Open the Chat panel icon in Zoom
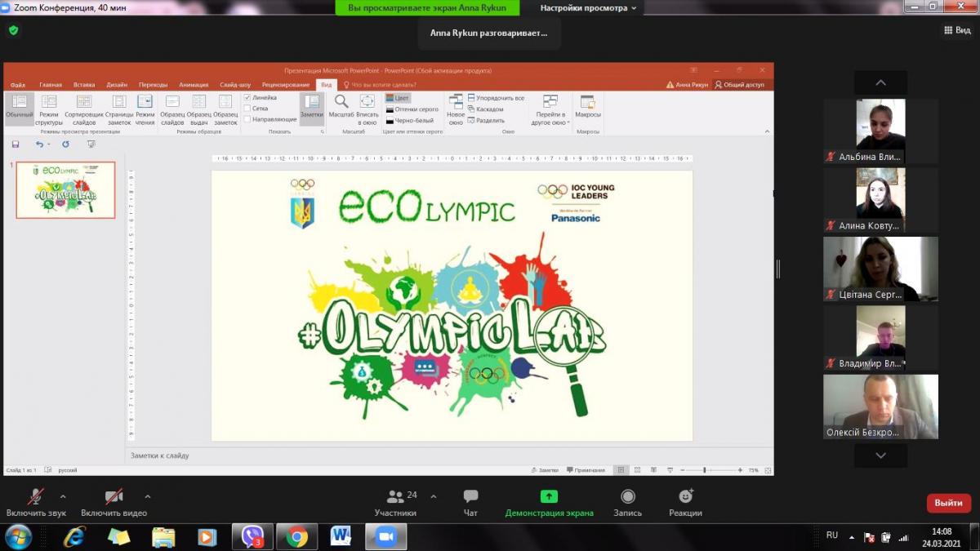980x551 pixels. [x=470, y=497]
